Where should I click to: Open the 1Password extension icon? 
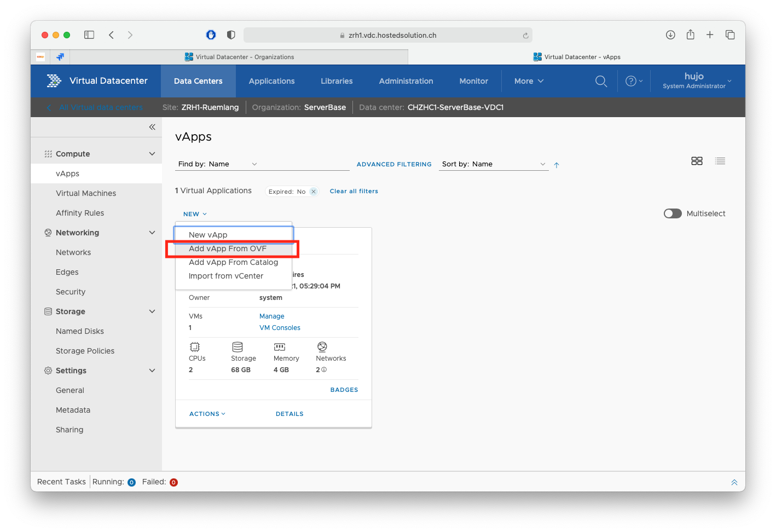211,35
